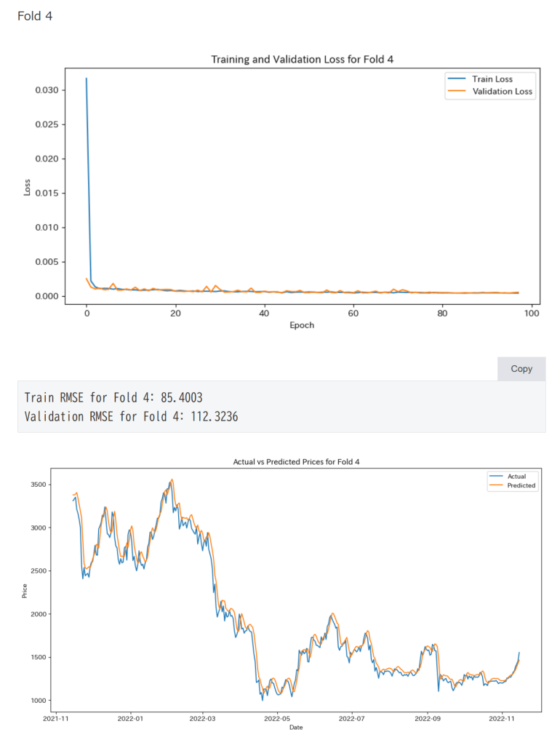Click the 2022-09 date tick label
The image size is (560, 745).
point(427,717)
